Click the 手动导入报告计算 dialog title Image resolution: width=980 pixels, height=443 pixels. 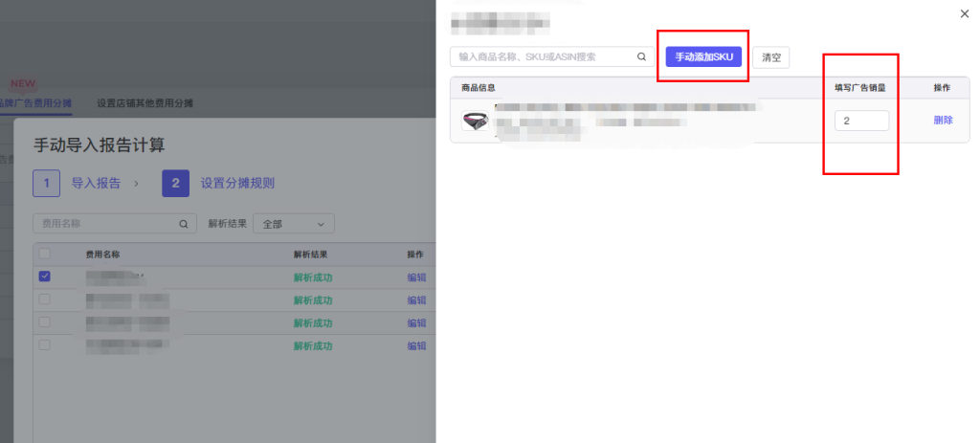(99, 145)
